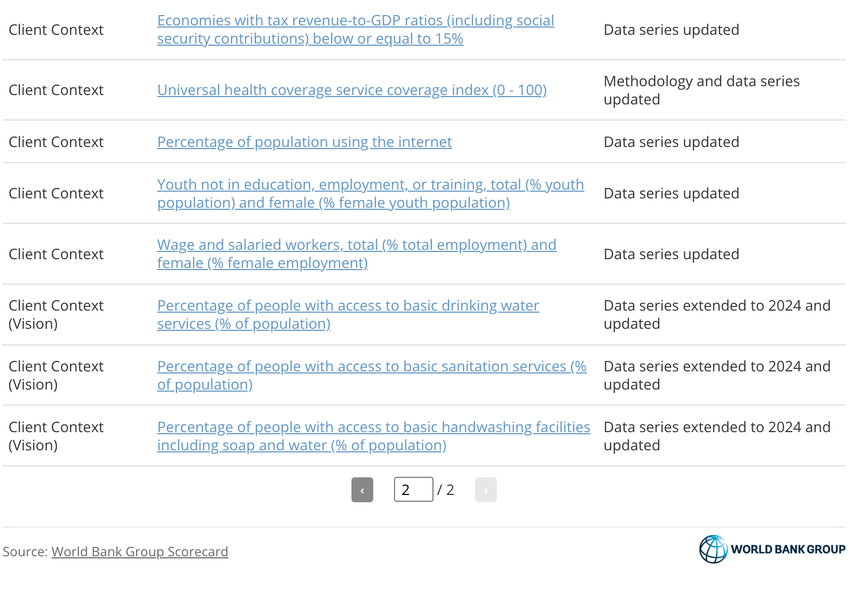This screenshot has width=868, height=589.
Task: Click 'Methodology and data series updated' text
Action: (x=701, y=90)
